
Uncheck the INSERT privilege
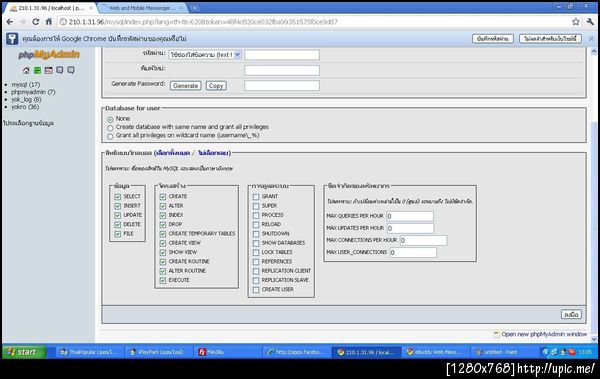[x=117, y=206]
